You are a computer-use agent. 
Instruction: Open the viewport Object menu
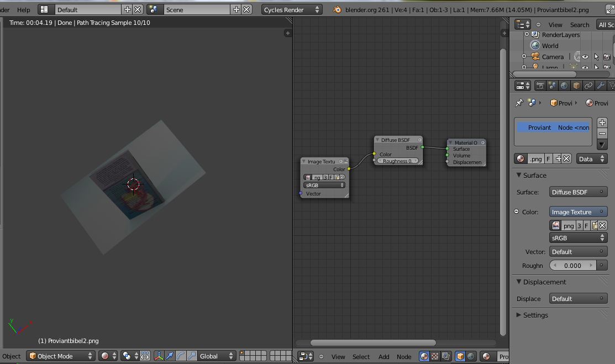(11, 356)
